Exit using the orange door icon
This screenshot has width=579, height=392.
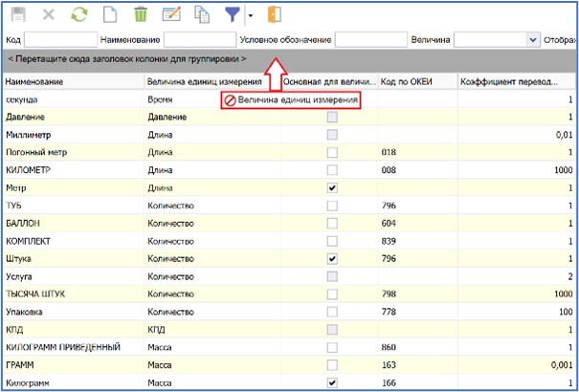coord(275,14)
